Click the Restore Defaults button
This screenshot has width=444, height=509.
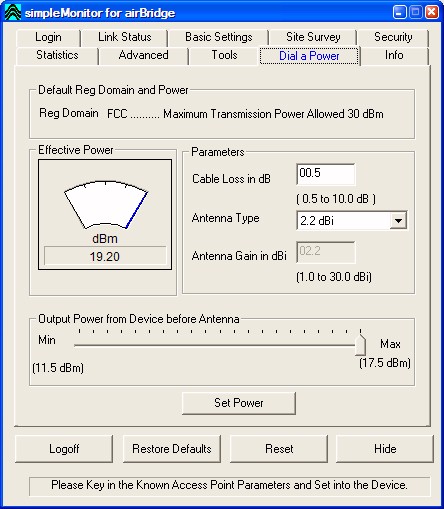tap(172, 449)
